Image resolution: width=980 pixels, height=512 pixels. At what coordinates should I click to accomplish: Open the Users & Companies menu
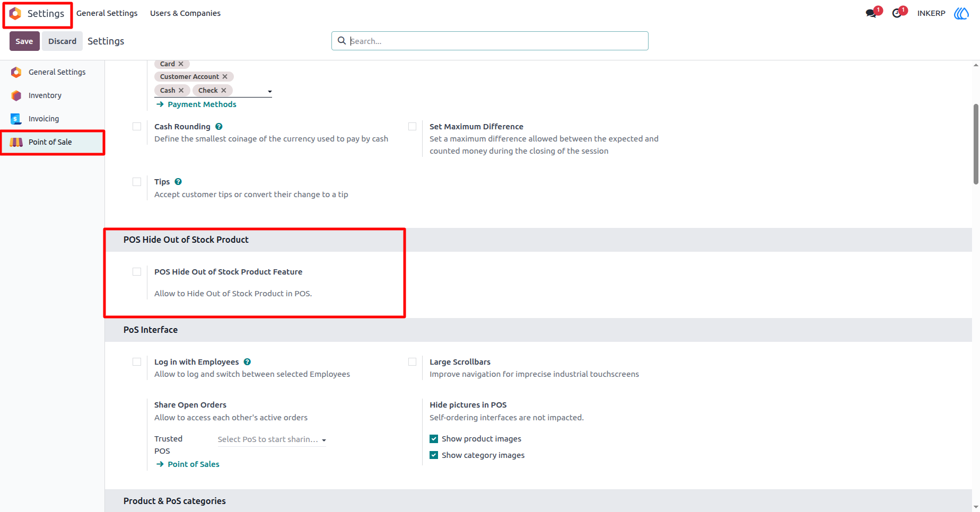[185, 13]
